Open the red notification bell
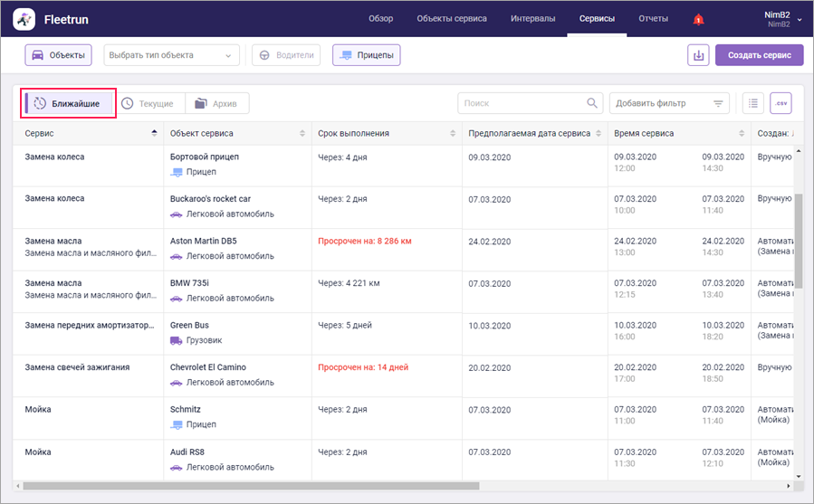 pos(698,19)
